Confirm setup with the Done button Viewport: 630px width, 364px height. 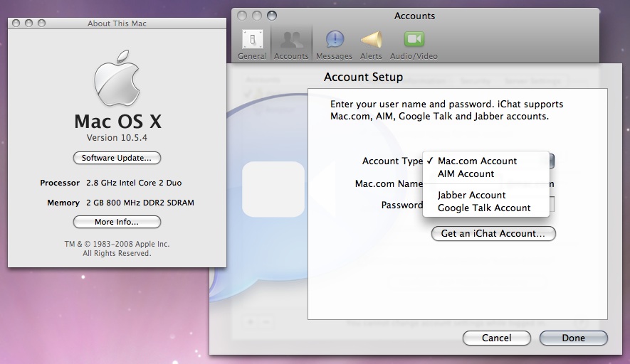click(x=573, y=338)
